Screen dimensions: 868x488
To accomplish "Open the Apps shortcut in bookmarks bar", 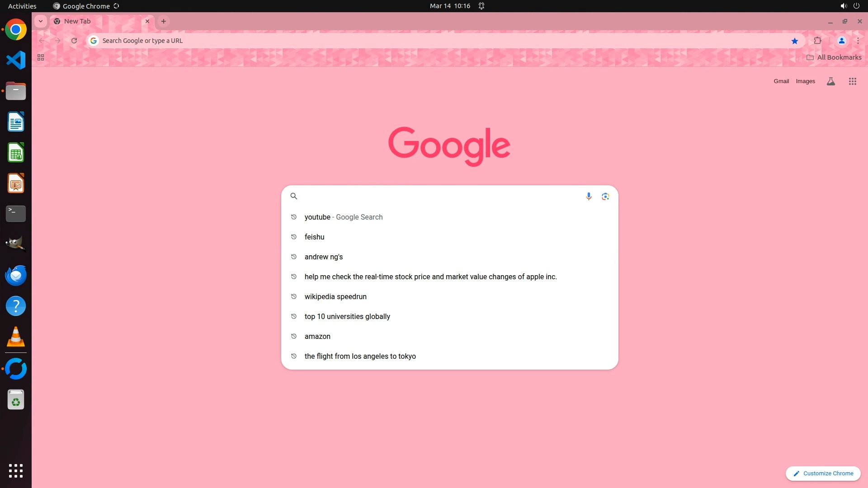I will tap(41, 57).
